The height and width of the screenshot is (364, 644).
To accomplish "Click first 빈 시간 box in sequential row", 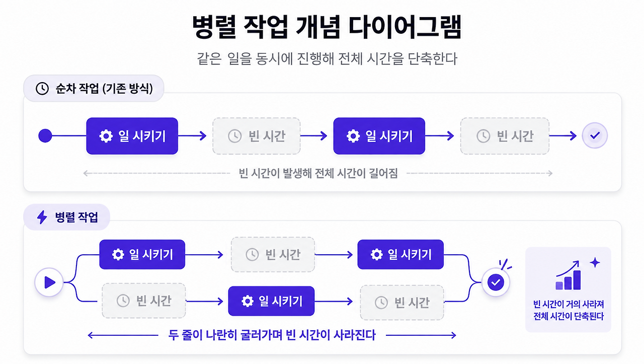I will pos(257,136).
